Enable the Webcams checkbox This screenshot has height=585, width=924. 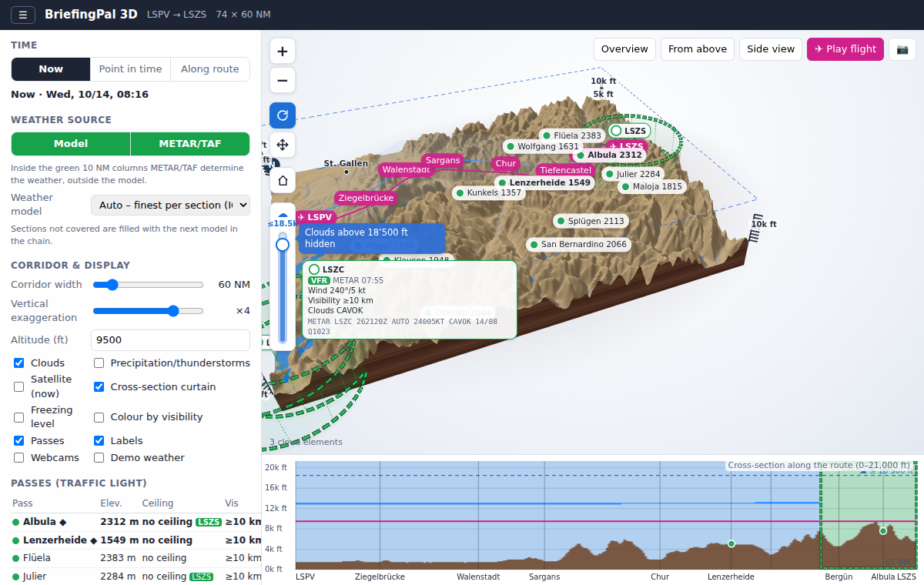pos(18,457)
